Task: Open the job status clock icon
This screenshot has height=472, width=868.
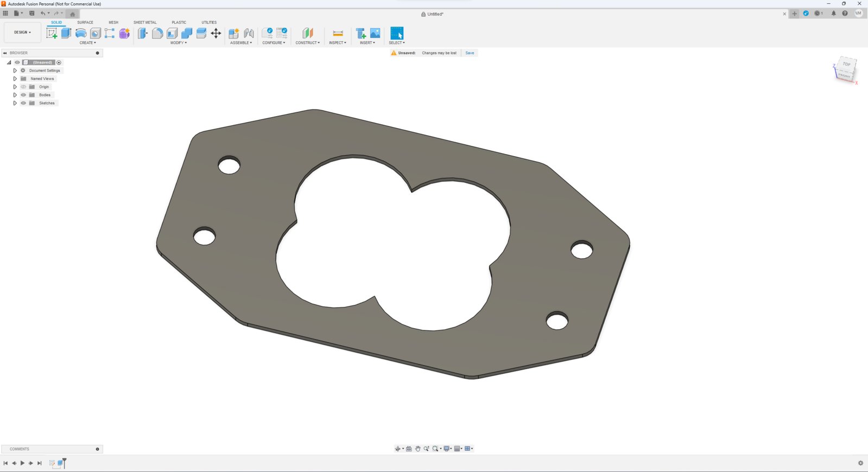Action: point(818,14)
